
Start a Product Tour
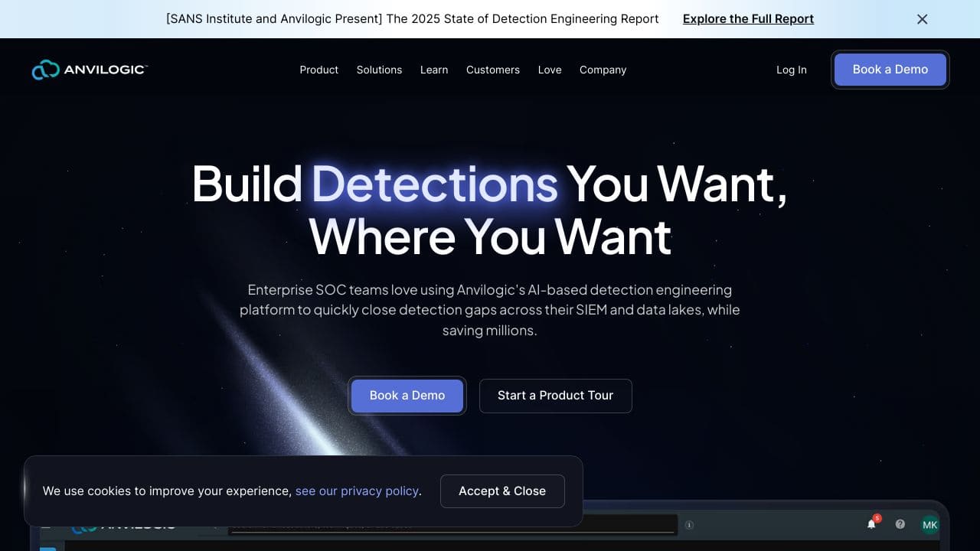[x=556, y=396]
